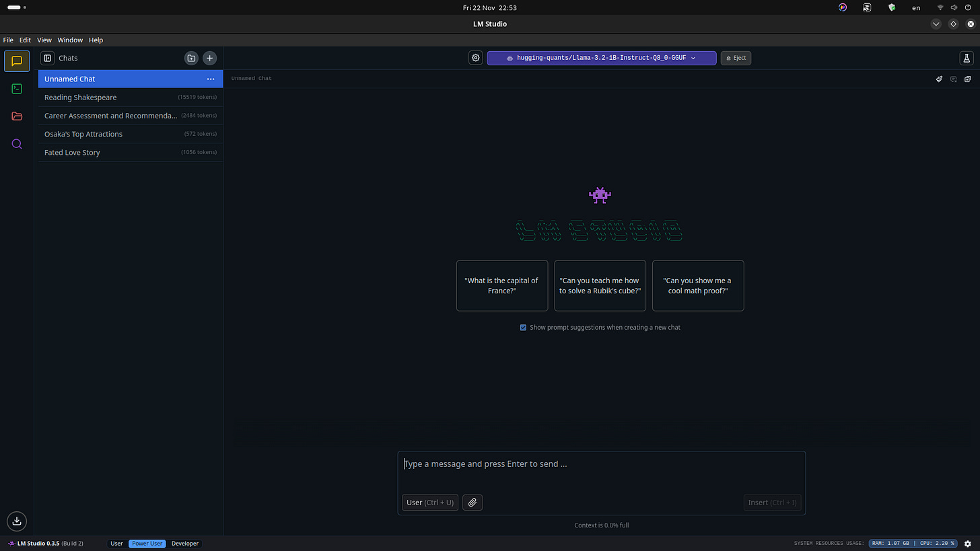The width and height of the screenshot is (980, 551).
Task: Open the Wi-Fi network indicator
Action: (x=940, y=7)
